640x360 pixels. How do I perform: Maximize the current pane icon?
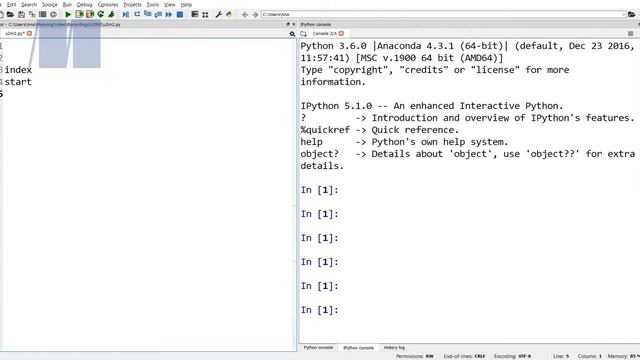(x=195, y=14)
